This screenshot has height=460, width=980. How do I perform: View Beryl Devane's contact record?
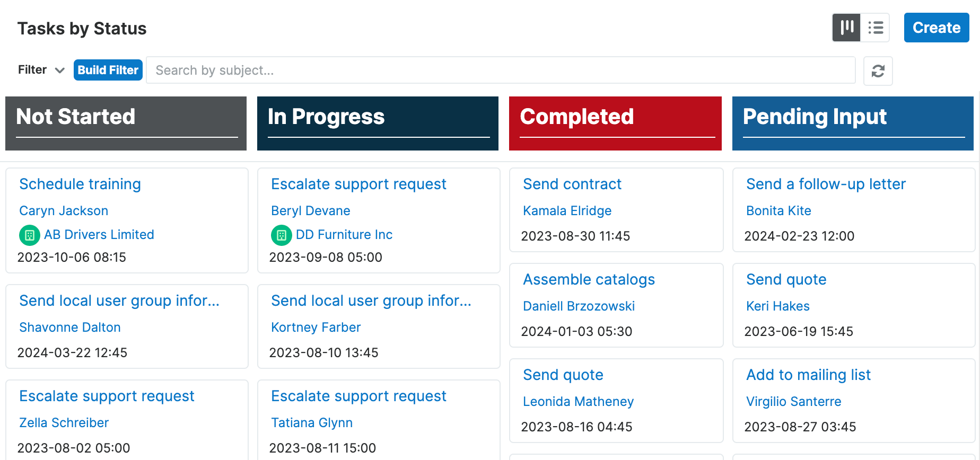[310, 210]
